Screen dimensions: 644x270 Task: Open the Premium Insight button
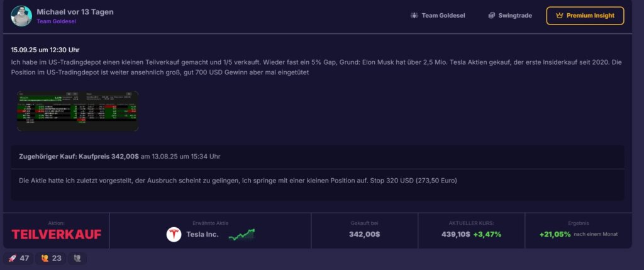click(585, 16)
